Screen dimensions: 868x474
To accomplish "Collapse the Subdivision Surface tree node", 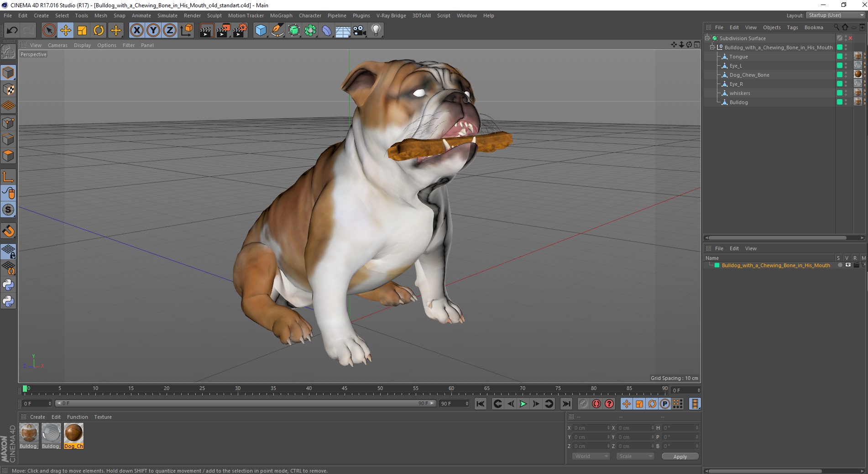I will pyautogui.click(x=707, y=38).
